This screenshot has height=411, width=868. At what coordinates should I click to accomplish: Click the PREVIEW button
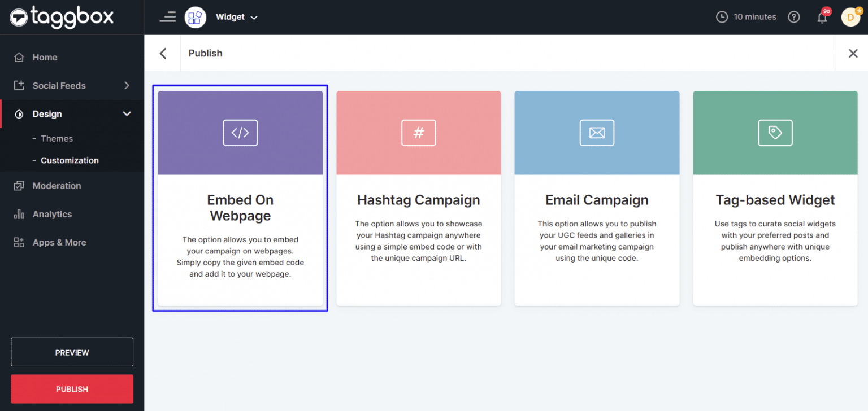[72, 352]
